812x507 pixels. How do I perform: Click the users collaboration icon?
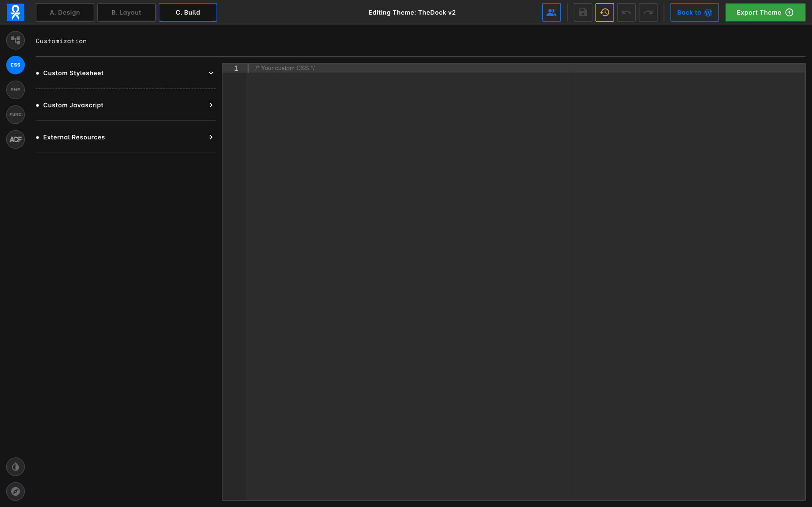click(x=551, y=12)
